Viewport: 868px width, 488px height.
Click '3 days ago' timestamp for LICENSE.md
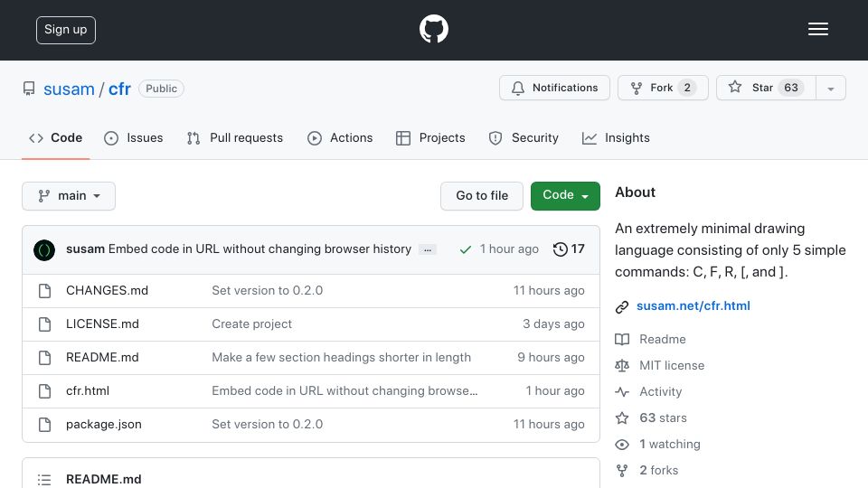point(553,324)
